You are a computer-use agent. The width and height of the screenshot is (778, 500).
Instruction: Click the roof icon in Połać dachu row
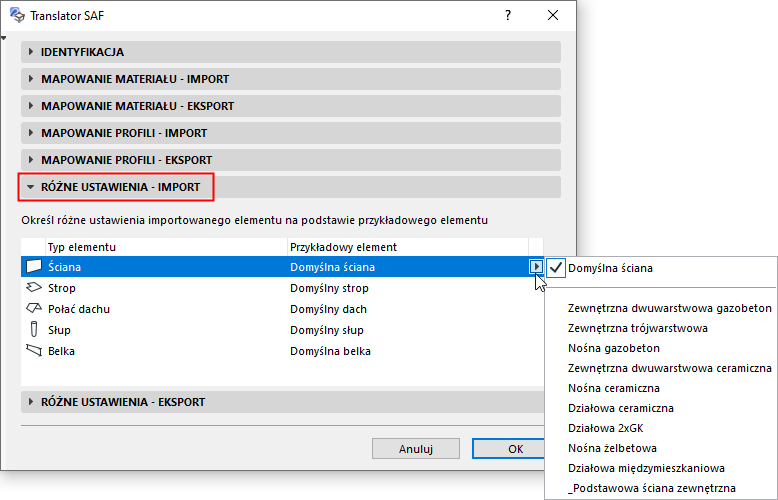coord(34,309)
